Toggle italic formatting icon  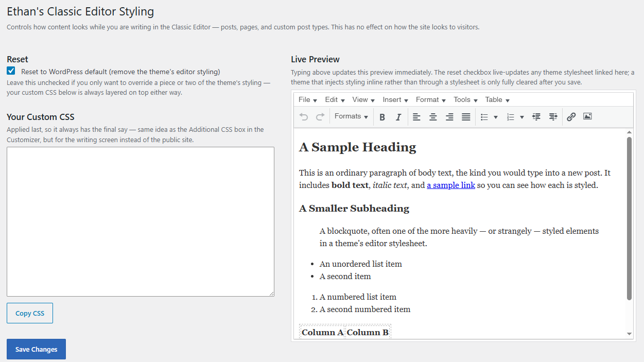click(398, 117)
